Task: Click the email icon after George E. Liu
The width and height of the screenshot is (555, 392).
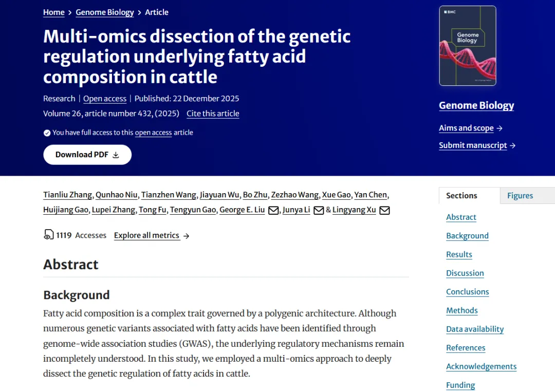Action: [273, 210]
